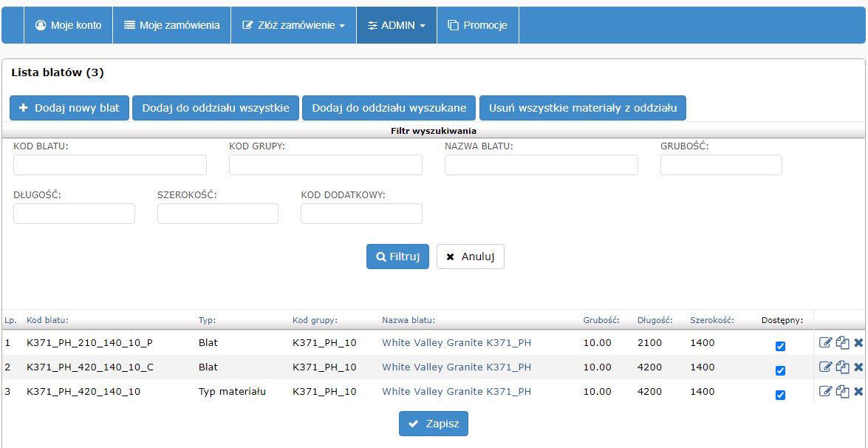Open editor for the Typ materiału row
The height and width of the screenshot is (448, 868).
coord(825,392)
